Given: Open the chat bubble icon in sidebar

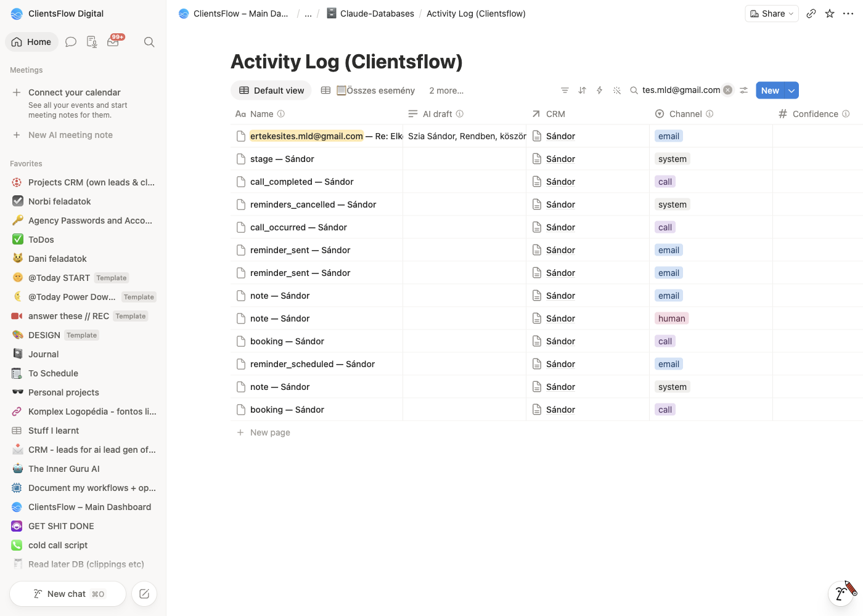Looking at the screenshot, I should tap(71, 42).
